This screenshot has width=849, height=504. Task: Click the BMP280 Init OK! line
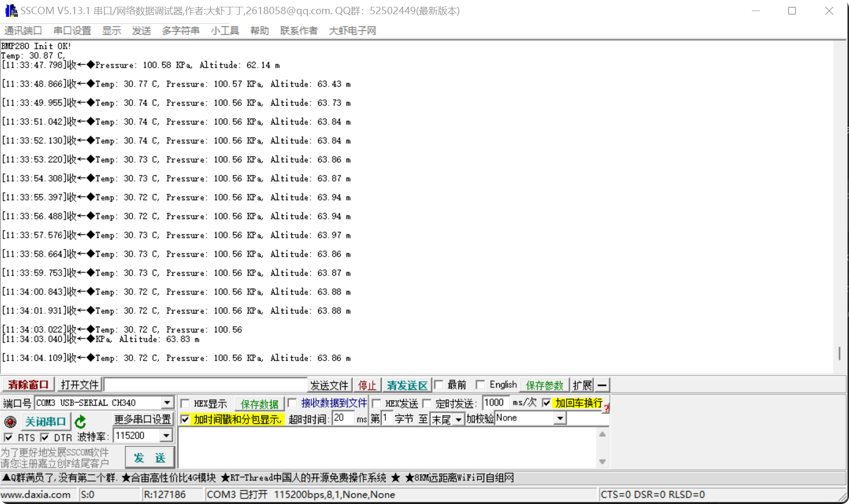tap(36, 46)
